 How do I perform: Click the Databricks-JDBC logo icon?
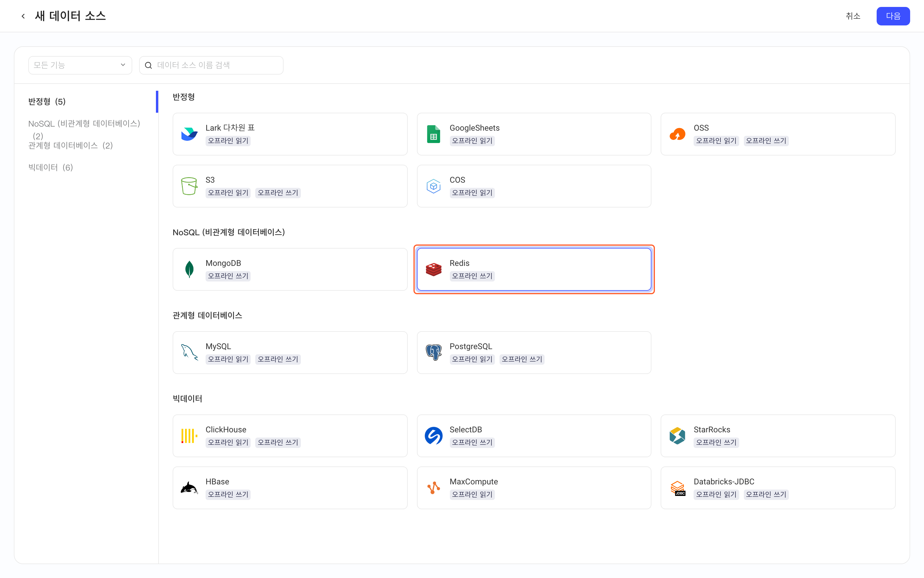(677, 488)
